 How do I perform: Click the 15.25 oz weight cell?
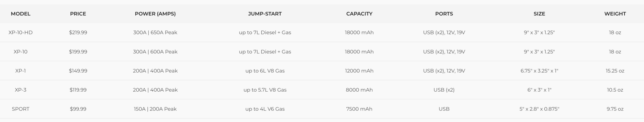click(x=615, y=71)
